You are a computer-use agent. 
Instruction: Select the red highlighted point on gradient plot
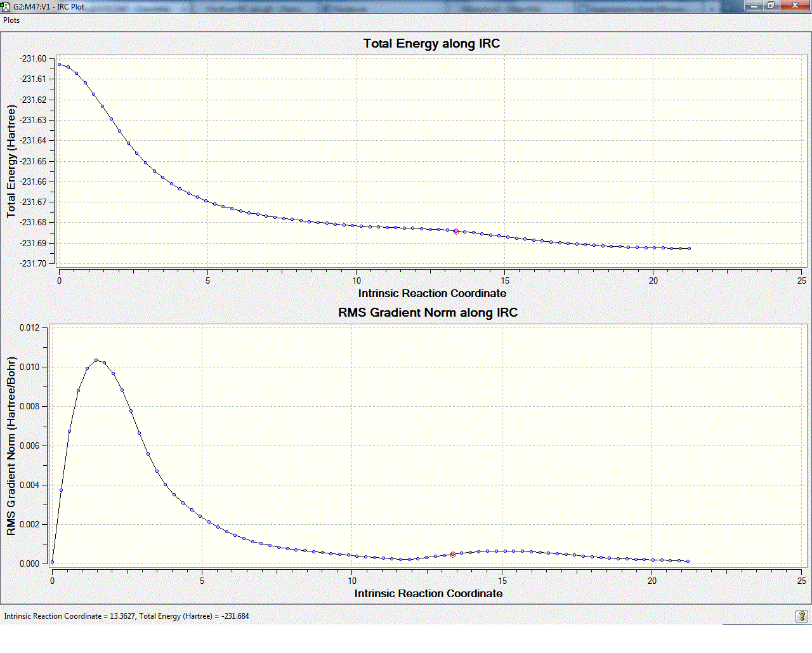pos(453,555)
